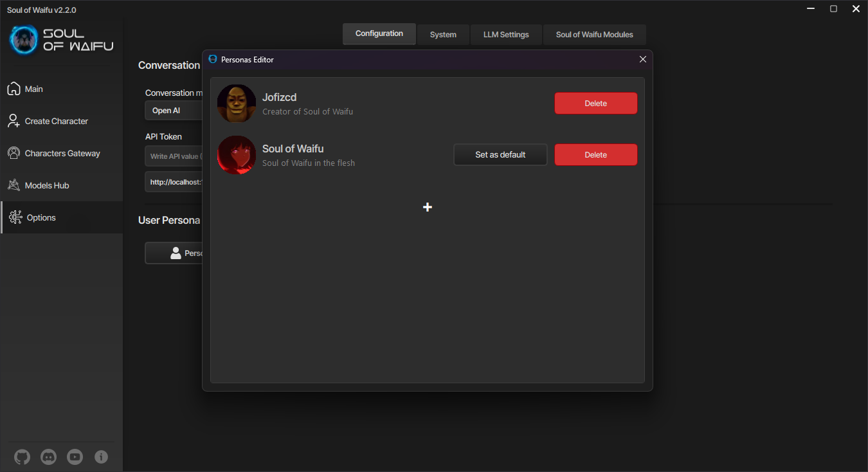The width and height of the screenshot is (868, 472).
Task: Open Characters Gateway page
Action: (62, 153)
